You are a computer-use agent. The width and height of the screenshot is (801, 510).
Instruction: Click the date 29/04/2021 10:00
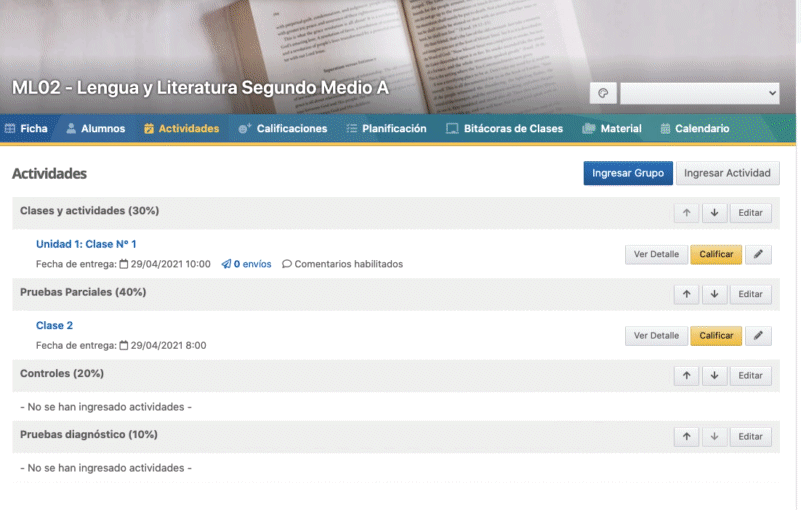pyautogui.click(x=170, y=264)
